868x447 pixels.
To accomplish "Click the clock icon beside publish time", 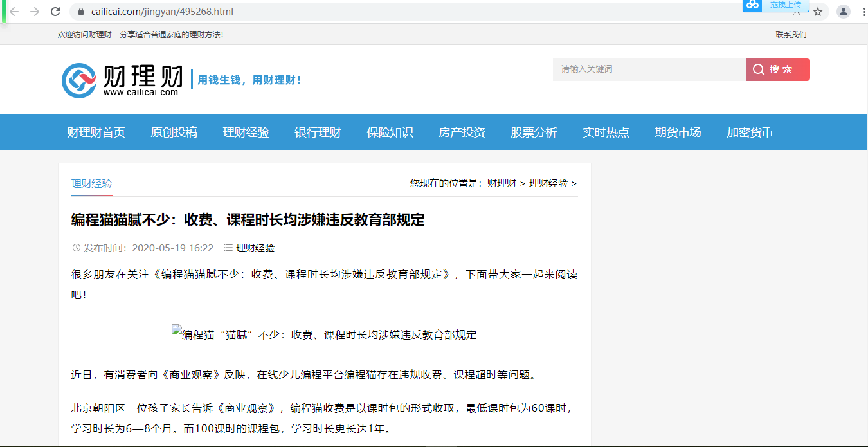I will [76, 248].
